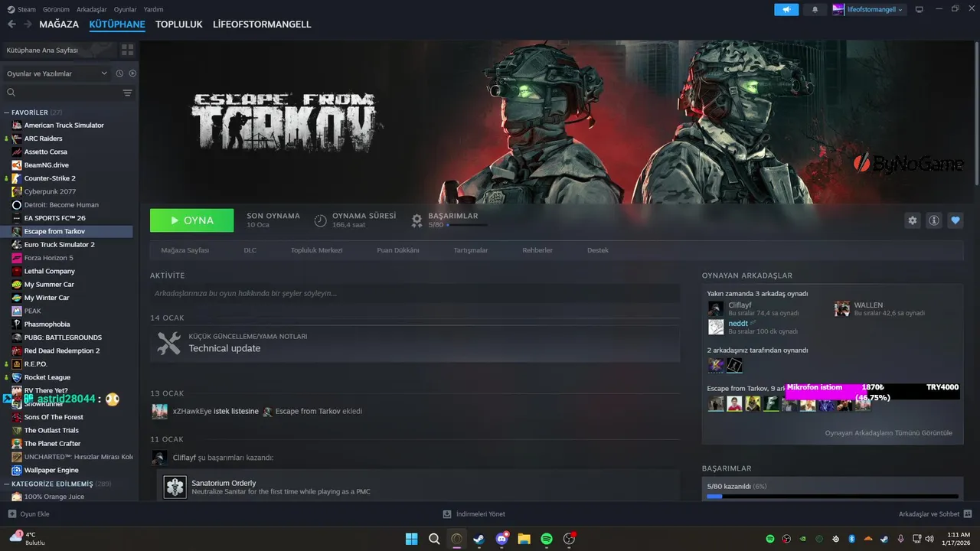
Task: Open the Mağaza Sayfası link
Action: pyautogui.click(x=185, y=250)
